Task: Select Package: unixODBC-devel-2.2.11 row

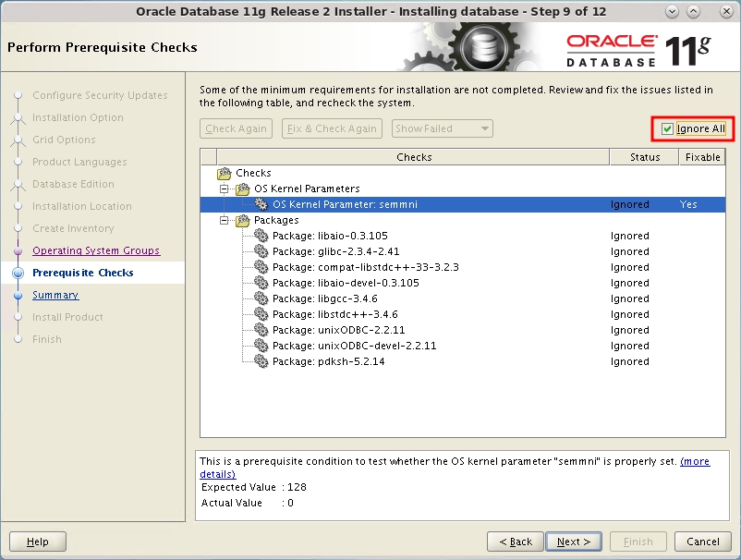Action: click(x=463, y=346)
